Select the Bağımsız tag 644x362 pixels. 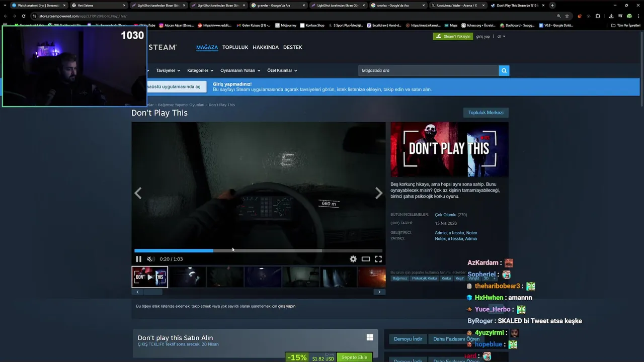(400, 279)
